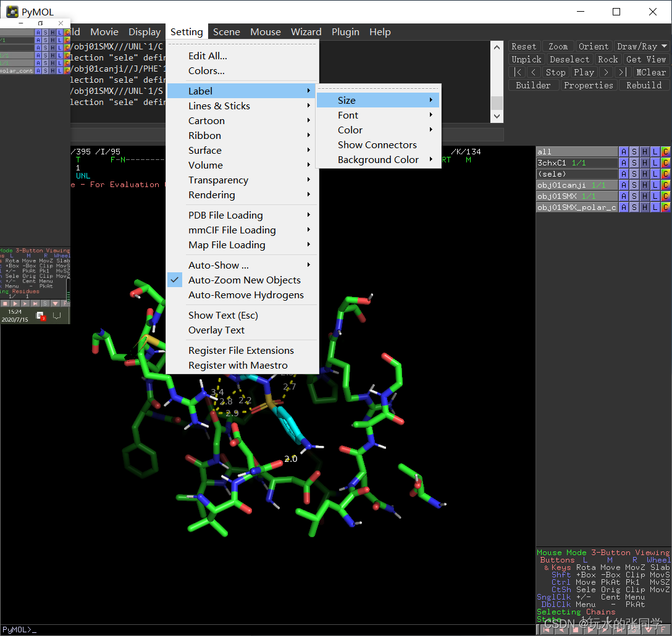
Task: Enable Auto-Remove Hydrogens option
Action: click(x=242, y=295)
